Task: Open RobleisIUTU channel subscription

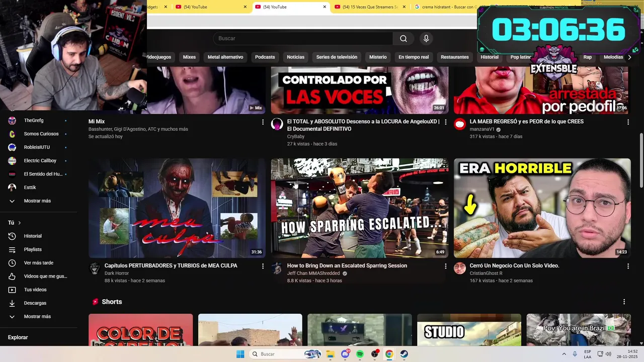Action: (x=38, y=147)
